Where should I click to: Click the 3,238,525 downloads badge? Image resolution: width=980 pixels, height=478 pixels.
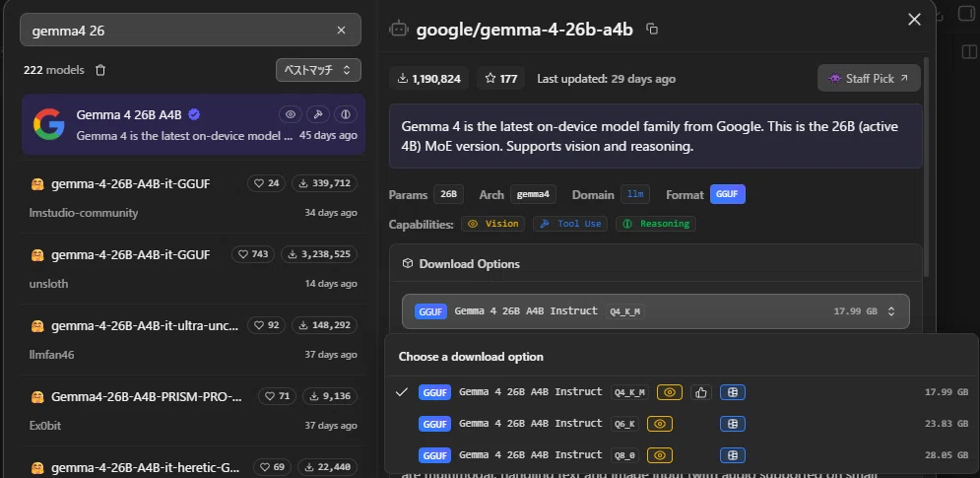click(319, 254)
